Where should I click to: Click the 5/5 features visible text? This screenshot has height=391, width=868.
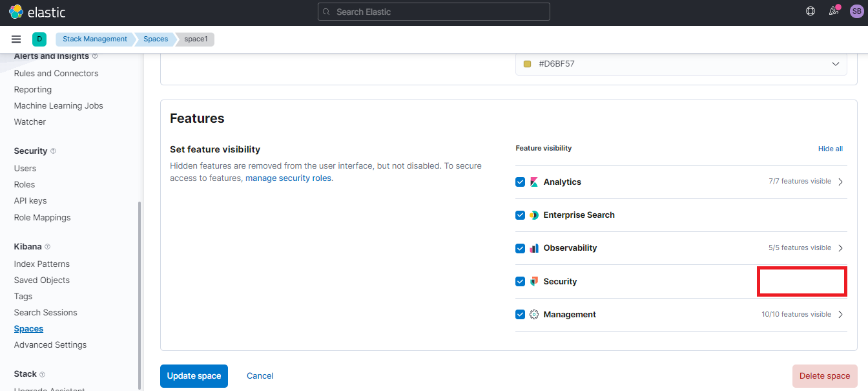pyautogui.click(x=800, y=248)
